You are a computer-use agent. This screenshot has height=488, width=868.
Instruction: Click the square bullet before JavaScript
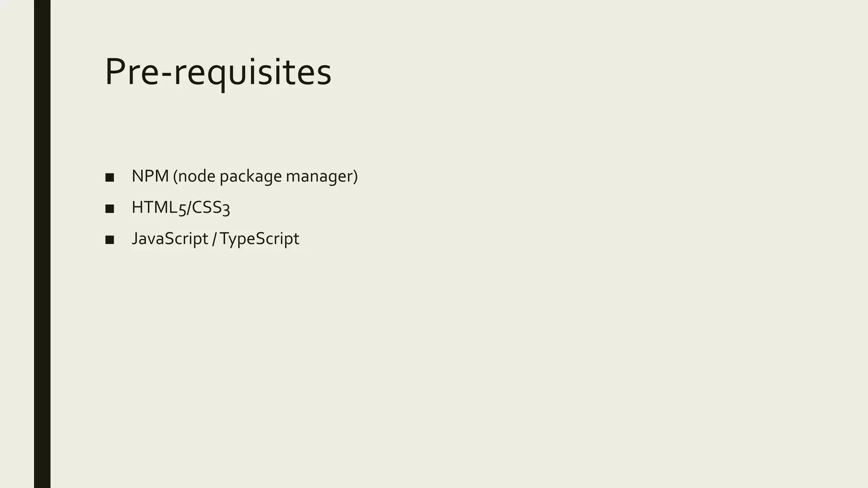[109, 240]
